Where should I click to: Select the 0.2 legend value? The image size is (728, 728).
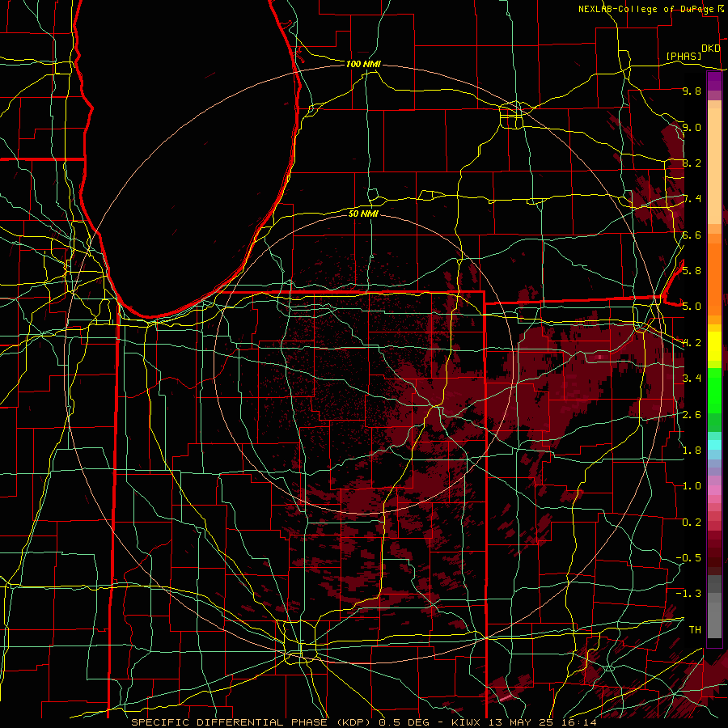692,522
